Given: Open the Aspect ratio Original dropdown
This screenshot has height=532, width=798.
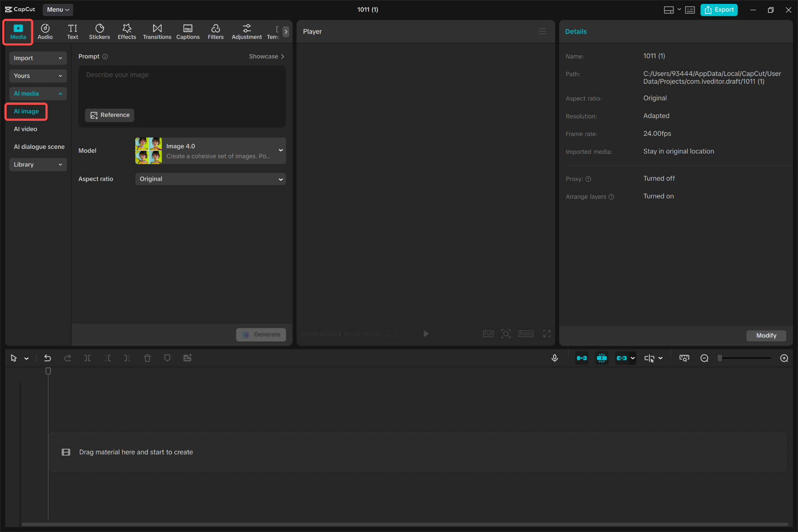Looking at the screenshot, I should point(210,179).
